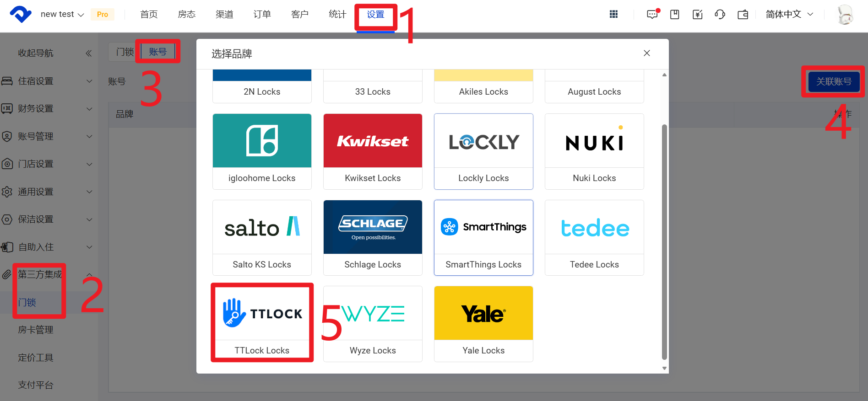Select the TTLock Locks brand card
Viewport: 868px width, 401px height.
coord(262,323)
